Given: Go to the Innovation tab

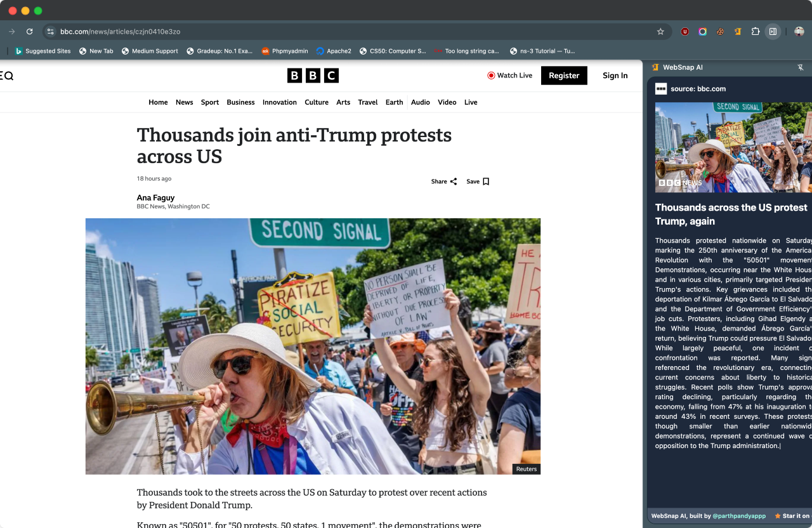Looking at the screenshot, I should [280, 102].
